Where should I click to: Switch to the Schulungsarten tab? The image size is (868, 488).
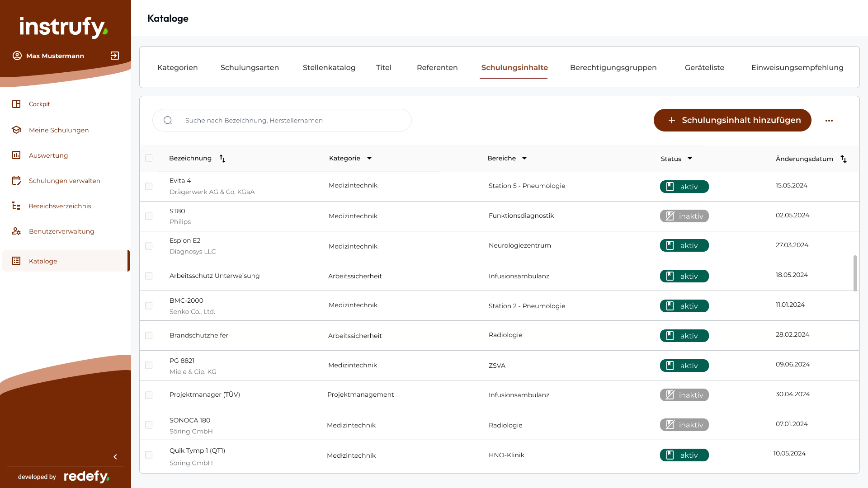click(x=250, y=67)
